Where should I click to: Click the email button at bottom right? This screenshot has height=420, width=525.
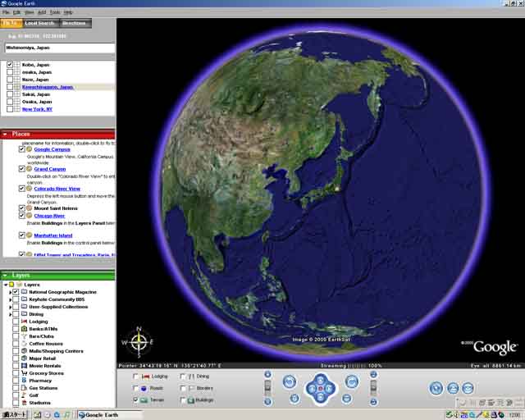point(468,388)
